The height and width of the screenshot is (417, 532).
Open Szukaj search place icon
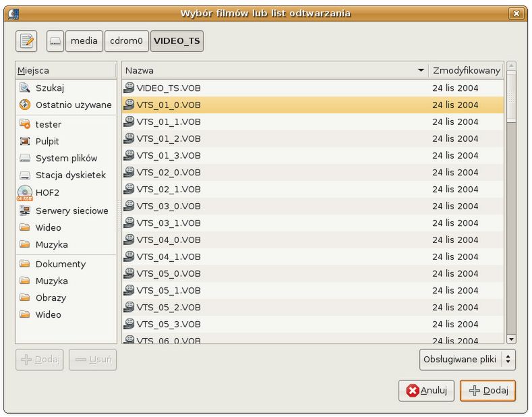[25, 88]
